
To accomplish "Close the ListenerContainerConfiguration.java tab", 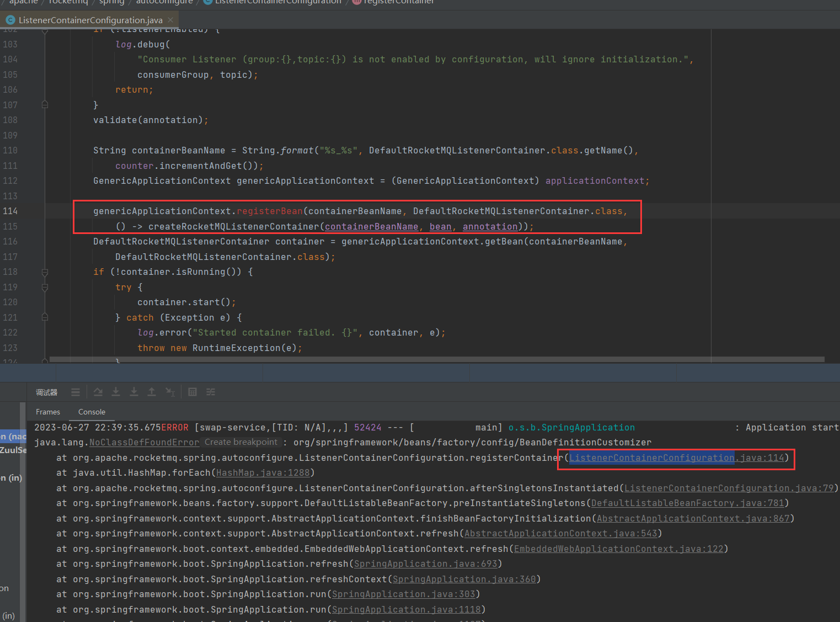I will coord(170,20).
